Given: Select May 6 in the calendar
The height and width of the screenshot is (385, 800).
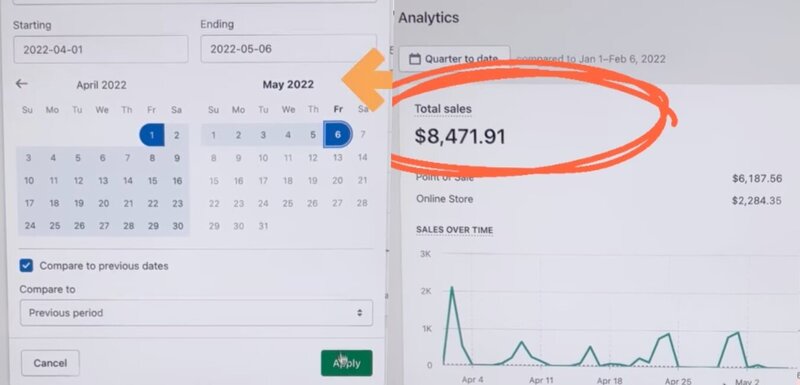Looking at the screenshot, I should coord(337,135).
